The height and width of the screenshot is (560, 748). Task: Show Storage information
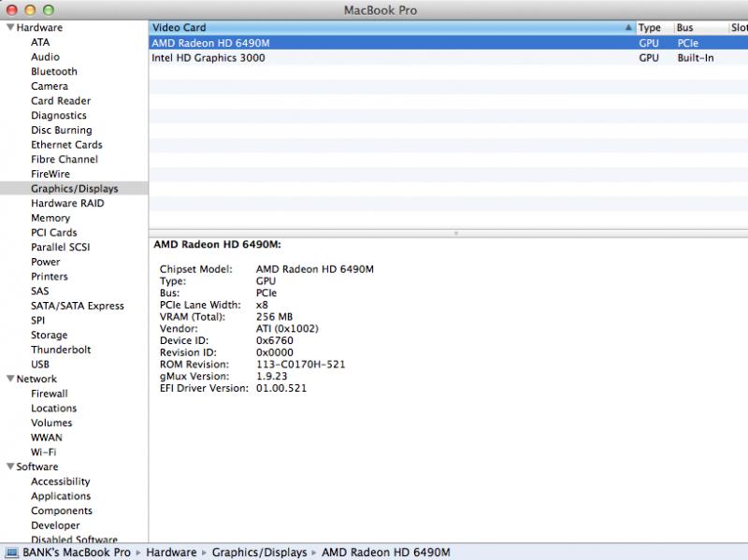(x=50, y=335)
